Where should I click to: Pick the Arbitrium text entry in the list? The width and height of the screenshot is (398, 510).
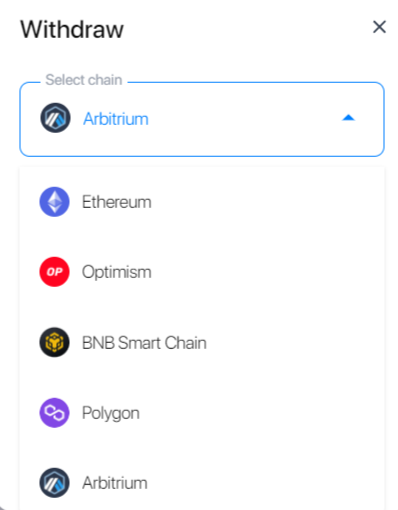pos(115,483)
